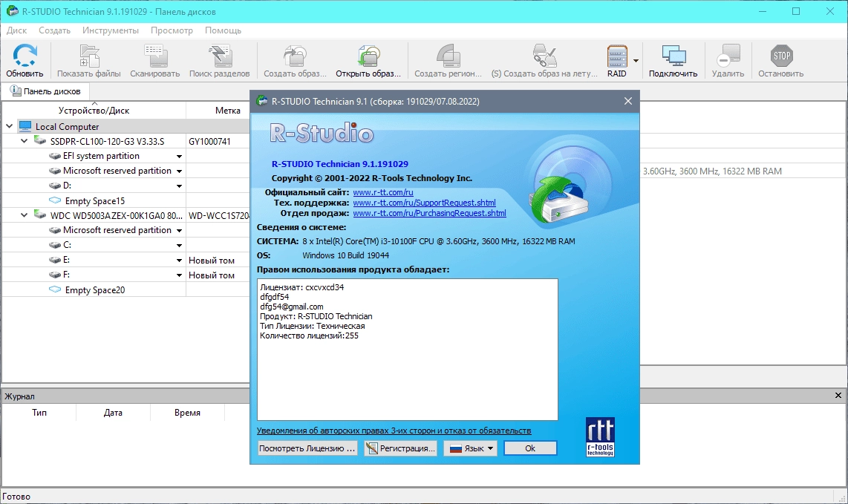
Task: Click the F: partition row name
Action: 67,275
